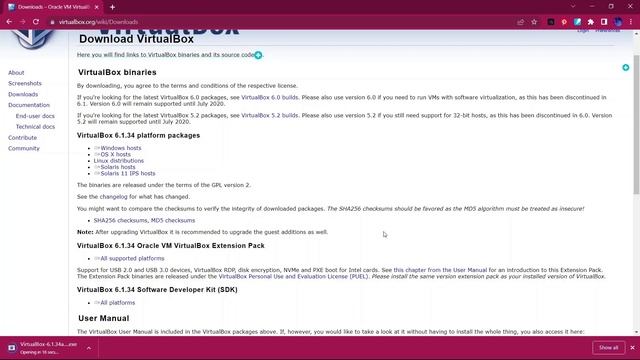Open the Linux distributions link
This screenshot has height=360, width=640.
(118, 161)
